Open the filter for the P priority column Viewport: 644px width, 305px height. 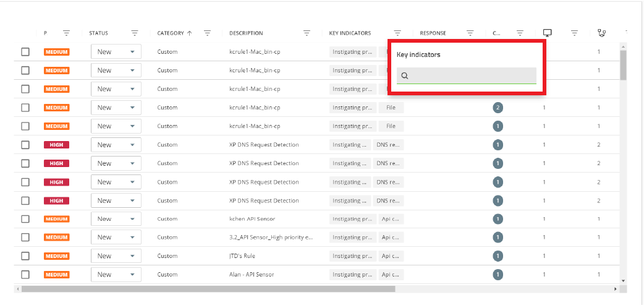click(x=67, y=33)
